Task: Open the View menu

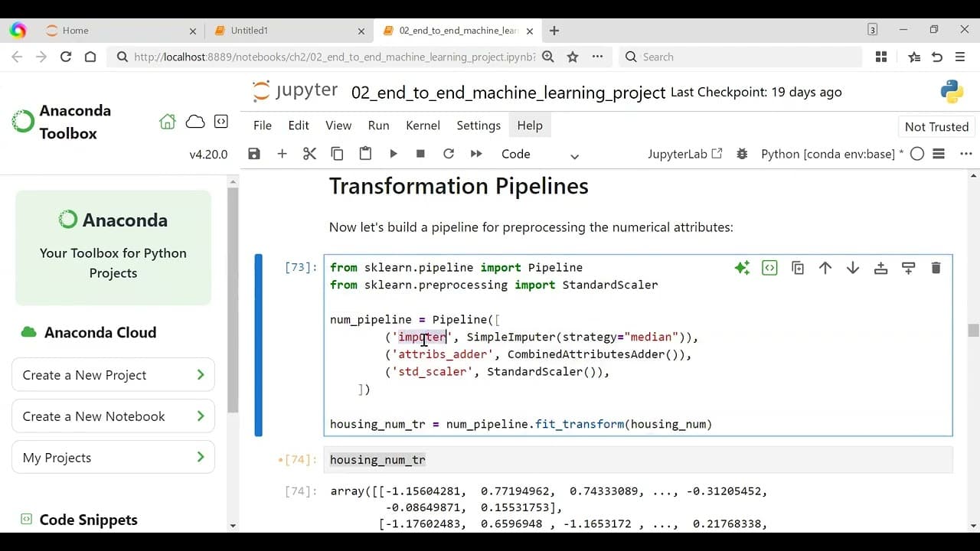Action: tap(338, 126)
